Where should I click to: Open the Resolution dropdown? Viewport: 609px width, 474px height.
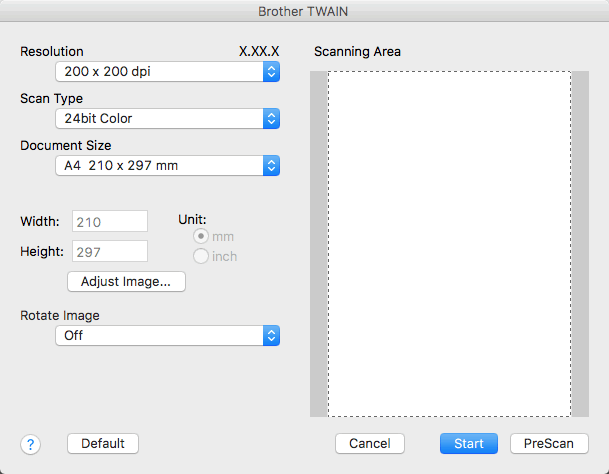click(x=167, y=71)
